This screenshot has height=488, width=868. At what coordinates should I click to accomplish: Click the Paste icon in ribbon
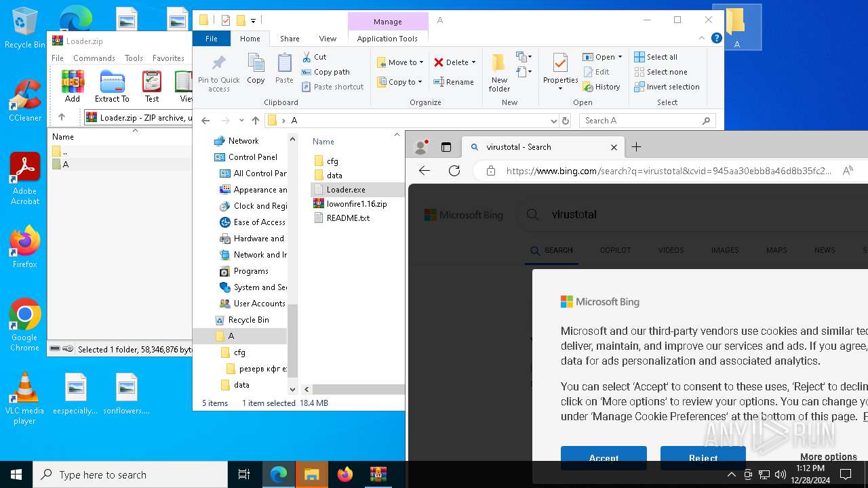pos(284,68)
